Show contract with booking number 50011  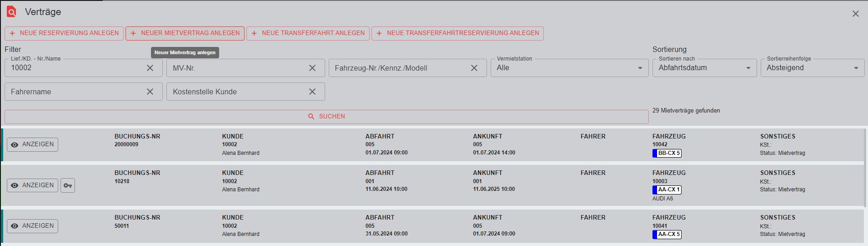(x=32, y=226)
